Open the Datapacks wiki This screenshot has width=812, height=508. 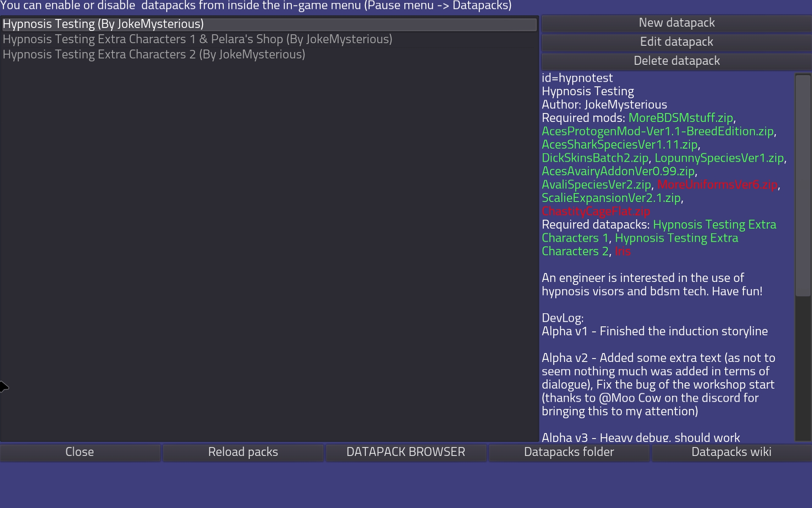[x=731, y=452]
